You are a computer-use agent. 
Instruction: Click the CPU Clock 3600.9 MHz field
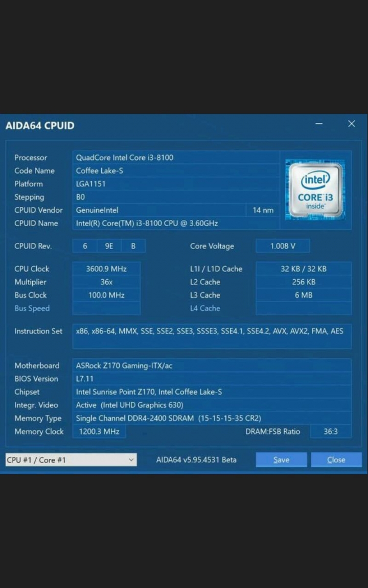point(106,269)
